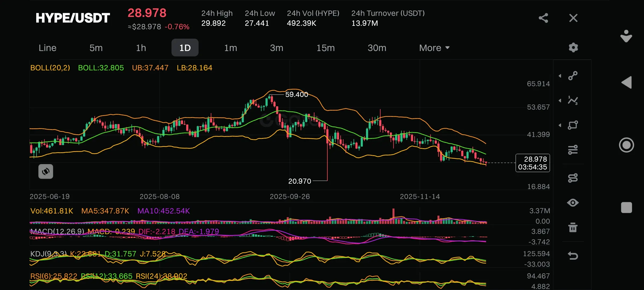Screen dimensions: 644x290
Task: Open the indicator sliders settings icon
Action: pyautogui.click(x=573, y=150)
